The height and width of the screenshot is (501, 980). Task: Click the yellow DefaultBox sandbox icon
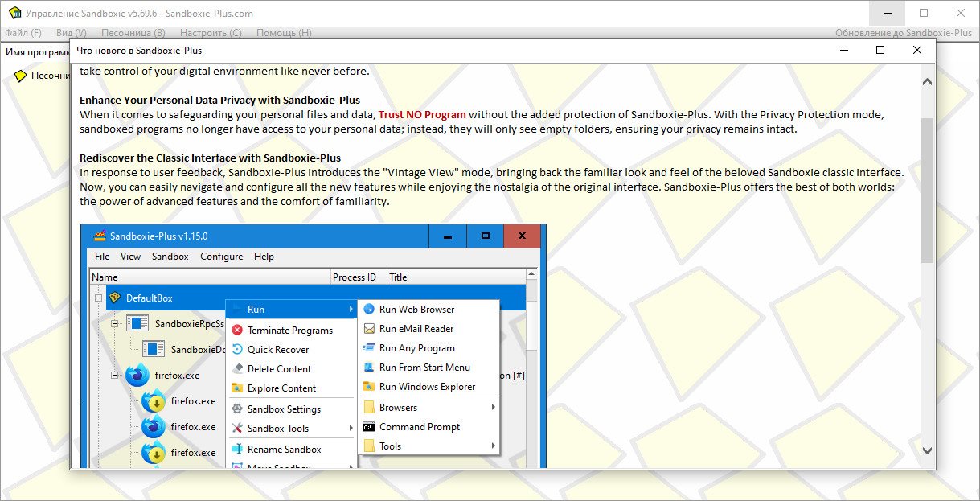tap(114, 298)
